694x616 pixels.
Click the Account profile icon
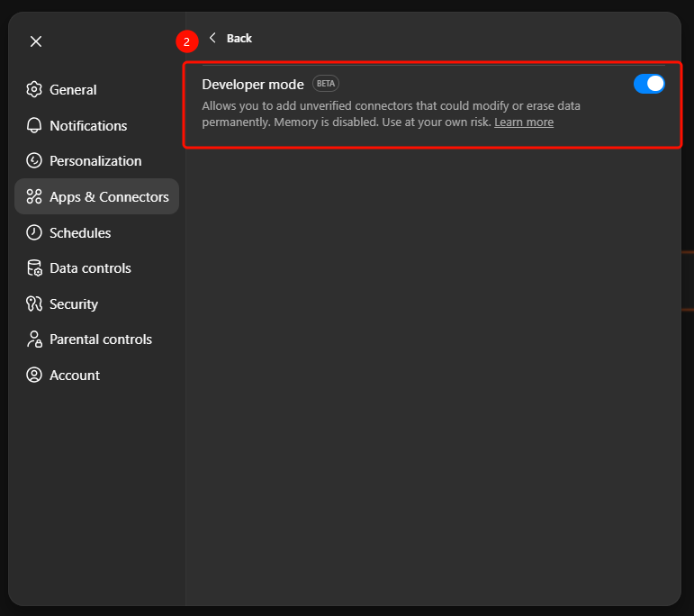coord(34,376)
